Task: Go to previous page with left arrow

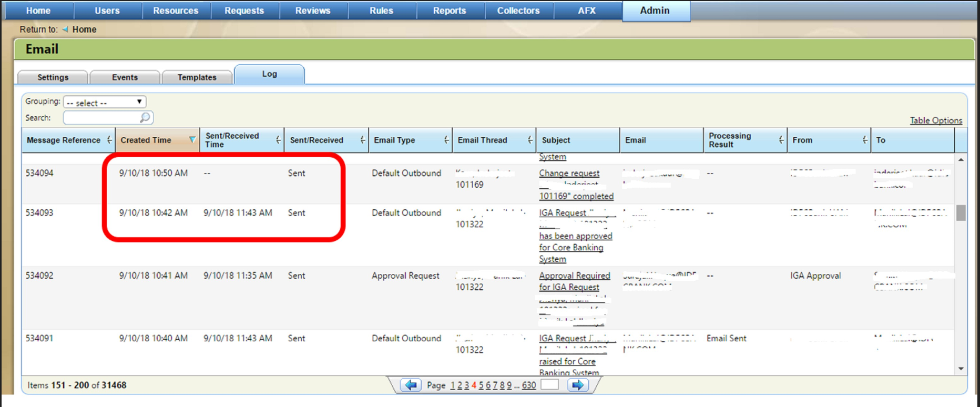Action: tap(411, 385)
